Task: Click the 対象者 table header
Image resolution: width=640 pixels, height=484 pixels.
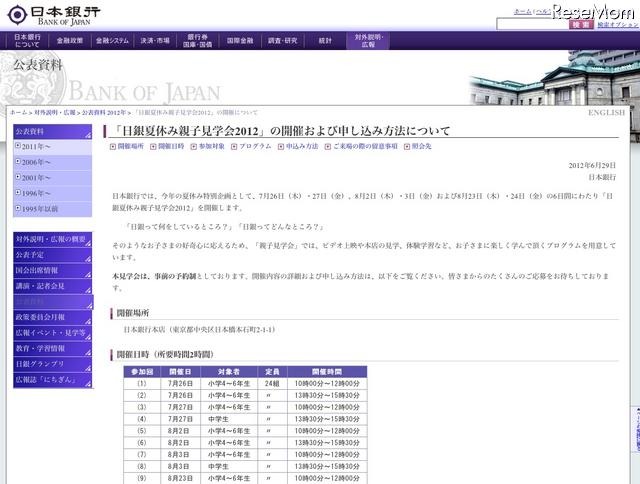Action: 229,372
